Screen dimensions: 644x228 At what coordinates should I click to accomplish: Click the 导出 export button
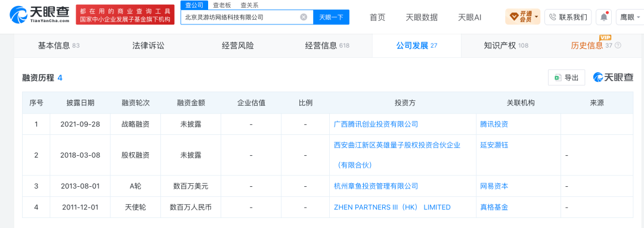pos(566,78)
